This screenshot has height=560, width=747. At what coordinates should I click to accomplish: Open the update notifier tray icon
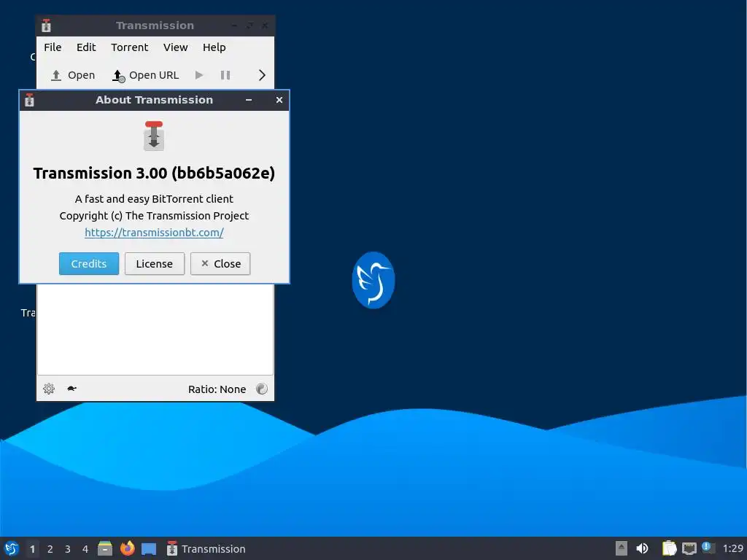tap(708, 548)
